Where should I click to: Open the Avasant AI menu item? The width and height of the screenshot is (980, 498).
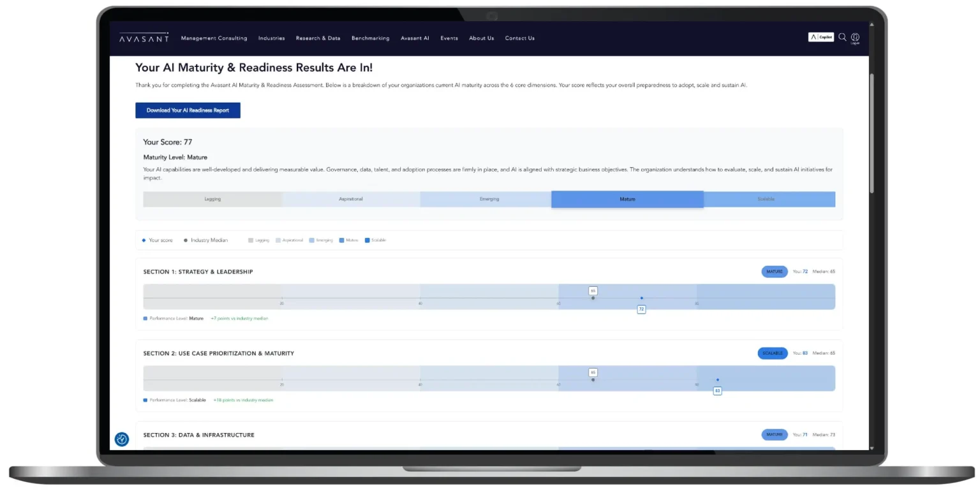pos(415,38)
